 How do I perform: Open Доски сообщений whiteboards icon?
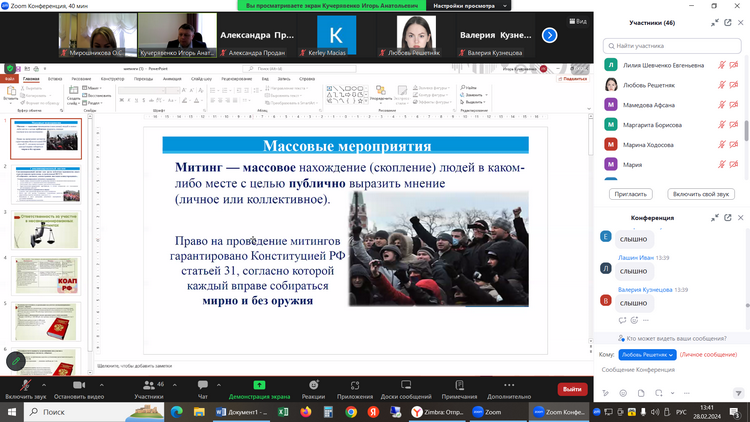point(405,385)
